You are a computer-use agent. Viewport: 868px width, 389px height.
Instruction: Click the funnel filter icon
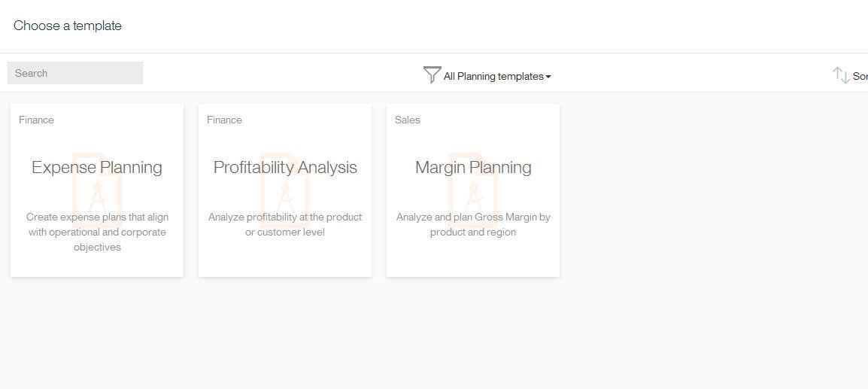432,75
